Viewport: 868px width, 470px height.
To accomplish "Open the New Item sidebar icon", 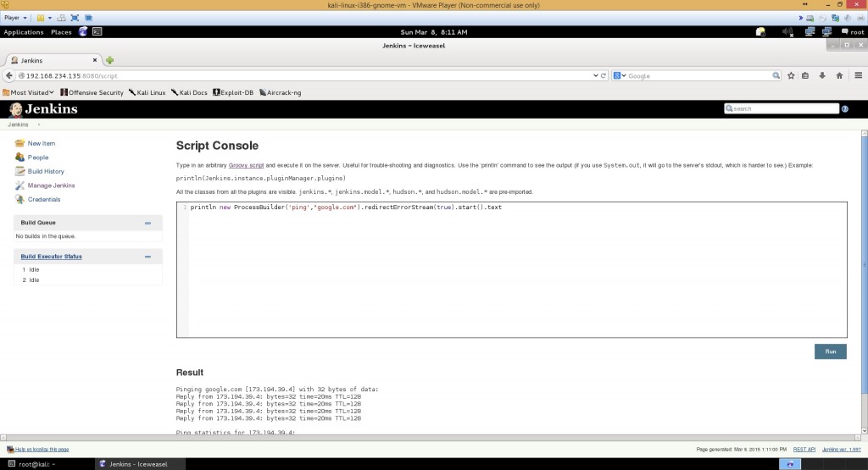I will tap(20, 143).
